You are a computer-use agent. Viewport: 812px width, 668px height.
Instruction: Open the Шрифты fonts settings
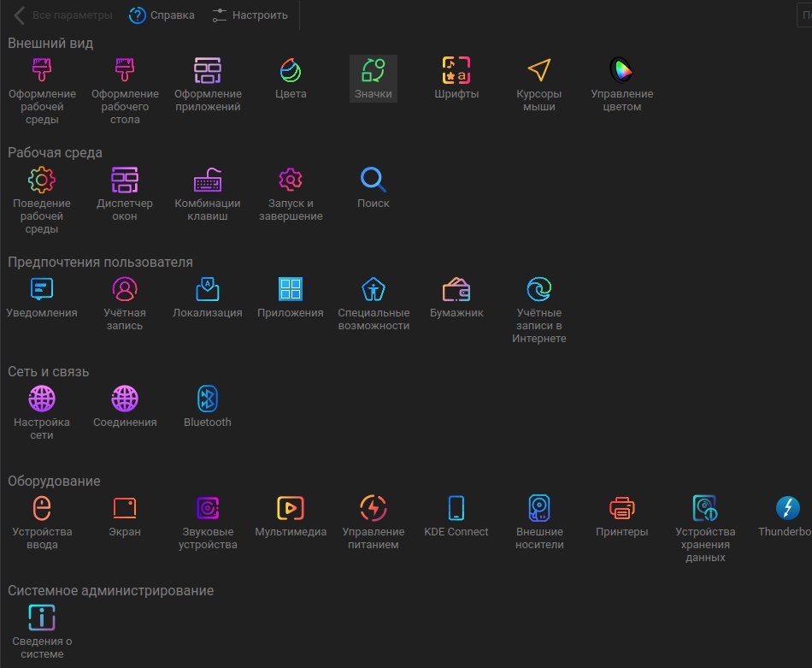[456, 78]
